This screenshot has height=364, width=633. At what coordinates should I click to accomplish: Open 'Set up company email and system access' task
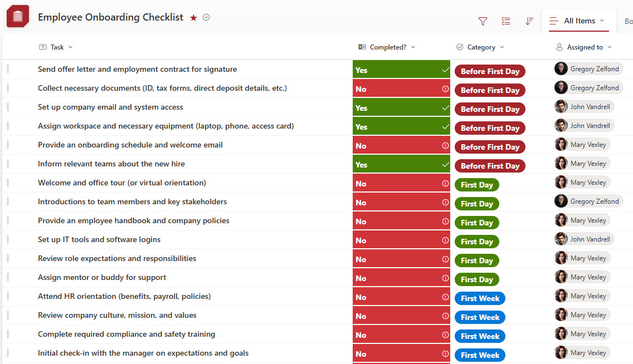pyautogui.click(x=110, y=107)
